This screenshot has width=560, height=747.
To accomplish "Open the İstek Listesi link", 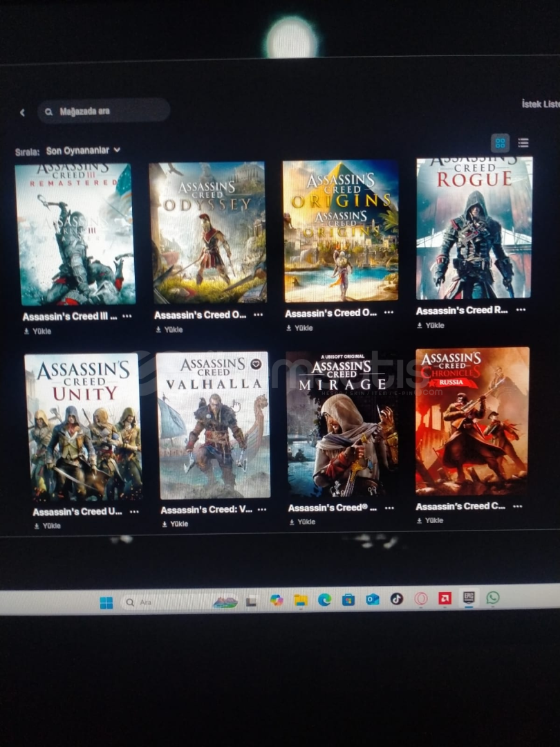I will [x=541, y=104].
